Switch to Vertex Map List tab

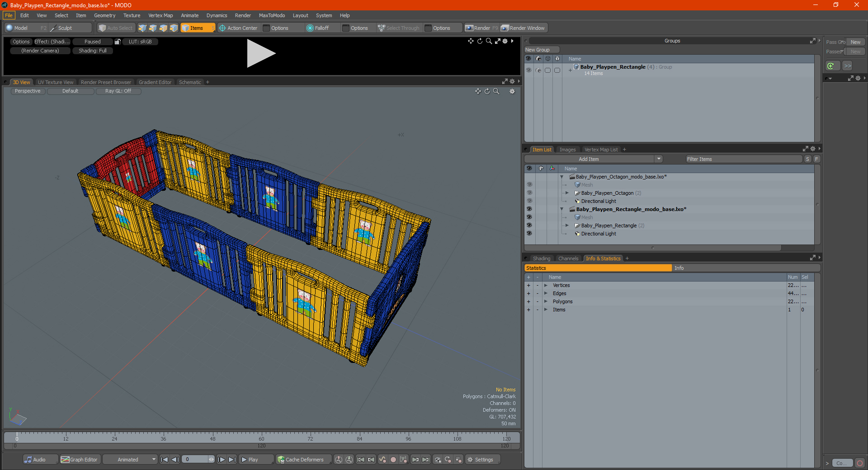tap(601, 150)
